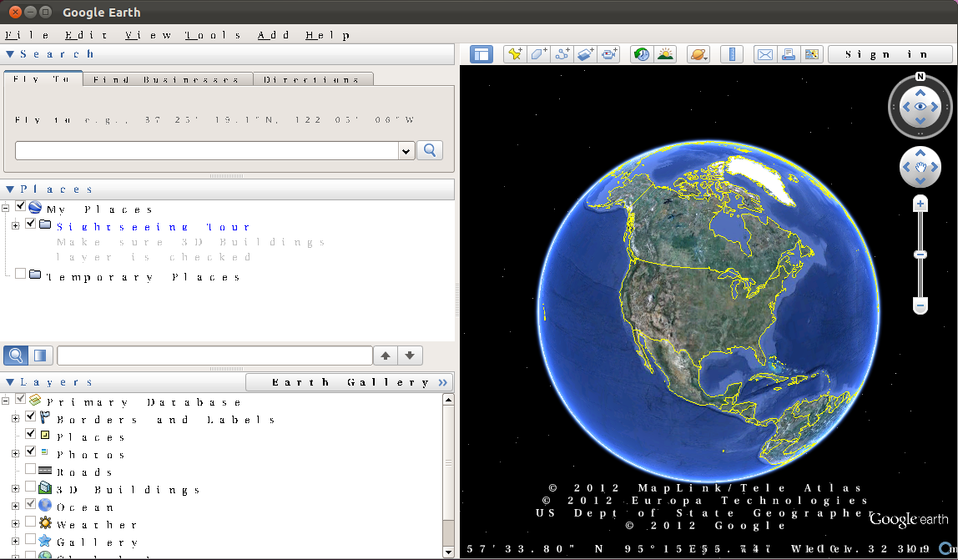
Task: Switch to the Directions tab
Action: click(x=313, y=79)
